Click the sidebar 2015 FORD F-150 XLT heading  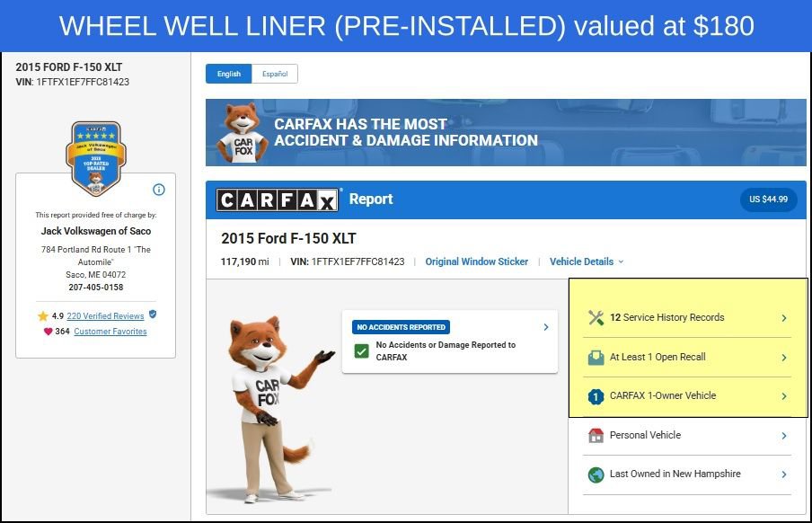pos(69,66)
